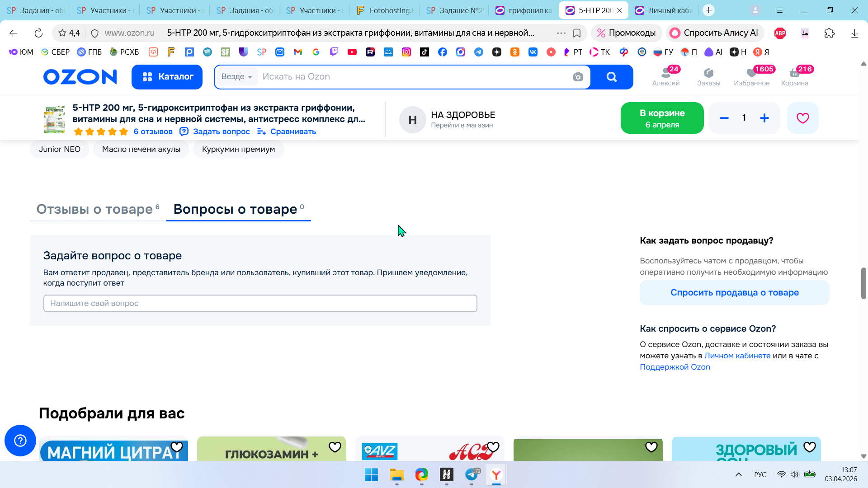Toggle the product favorite heart button
868x488 pixels.
pos(802,118)
